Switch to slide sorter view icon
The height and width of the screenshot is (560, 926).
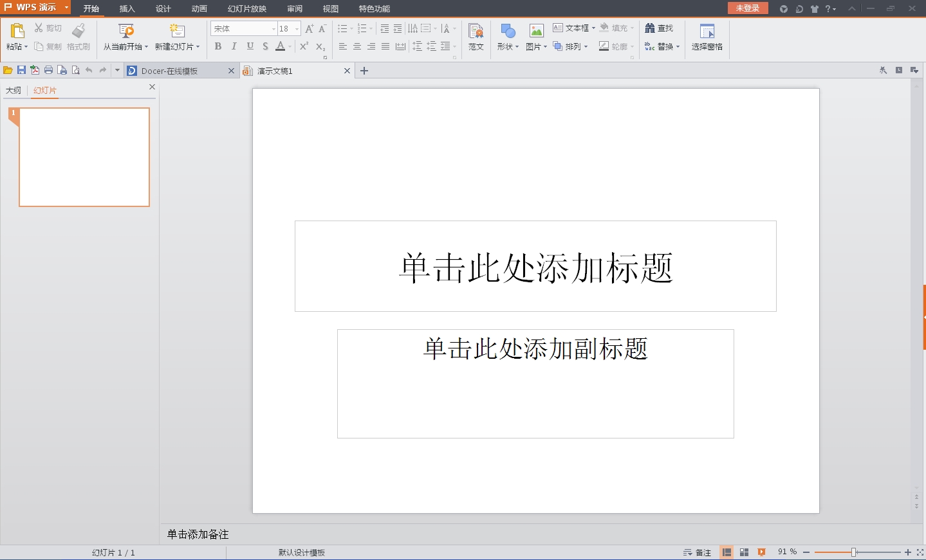point(744,552)
